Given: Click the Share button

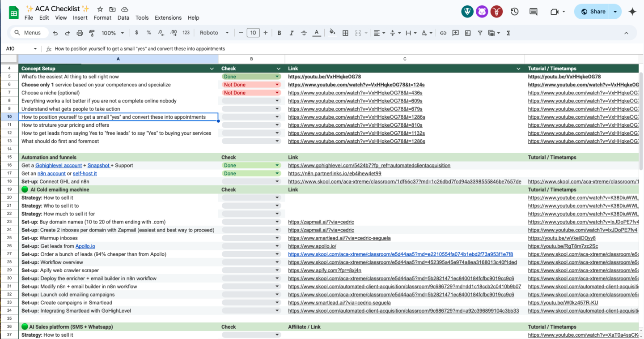Looking at the screenshot, I should point(593,12).
